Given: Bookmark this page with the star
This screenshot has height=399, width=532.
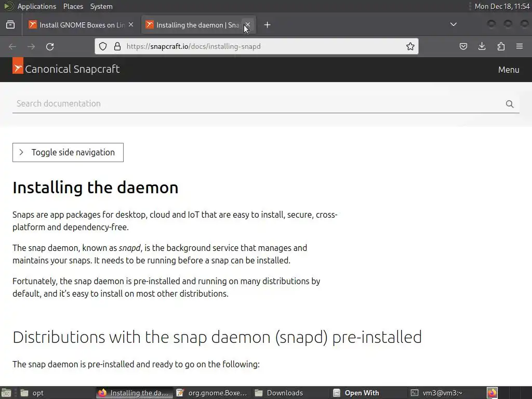Looking at the screenshot, I should pyautogui.click(x=410, y=46).
